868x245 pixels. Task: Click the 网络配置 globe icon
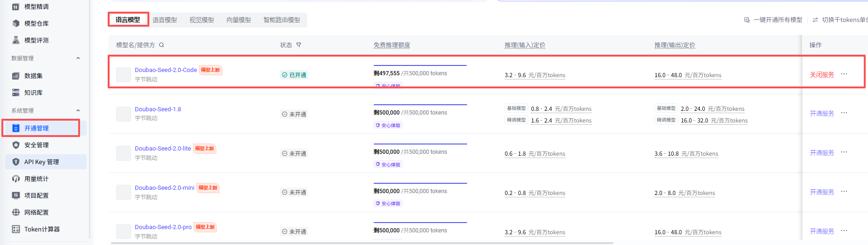[x=16, y=212]
